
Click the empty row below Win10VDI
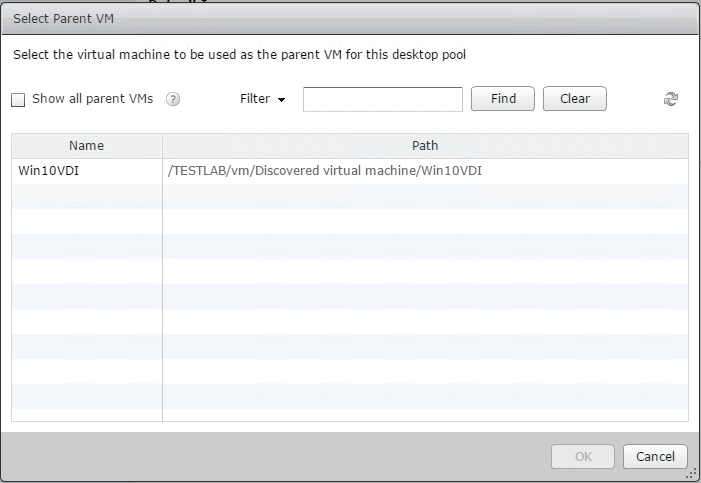[x=350, y=196]
